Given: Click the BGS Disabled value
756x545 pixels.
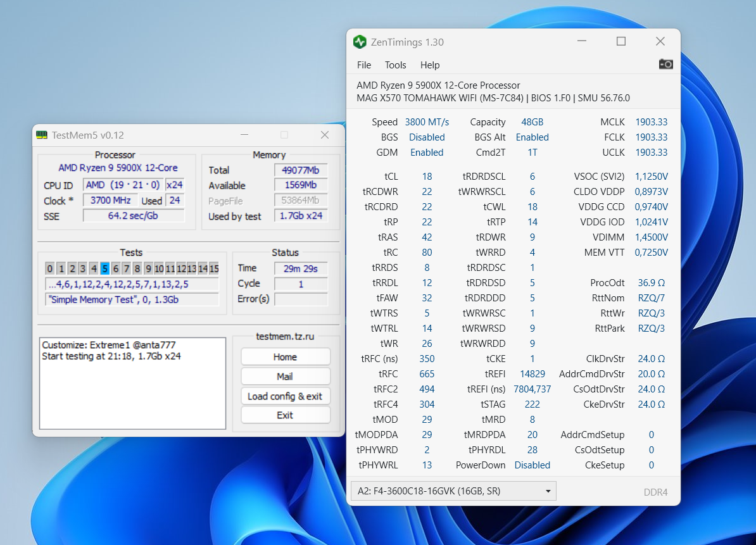Looking at the screenshot, I should click(x=427, y=137).
